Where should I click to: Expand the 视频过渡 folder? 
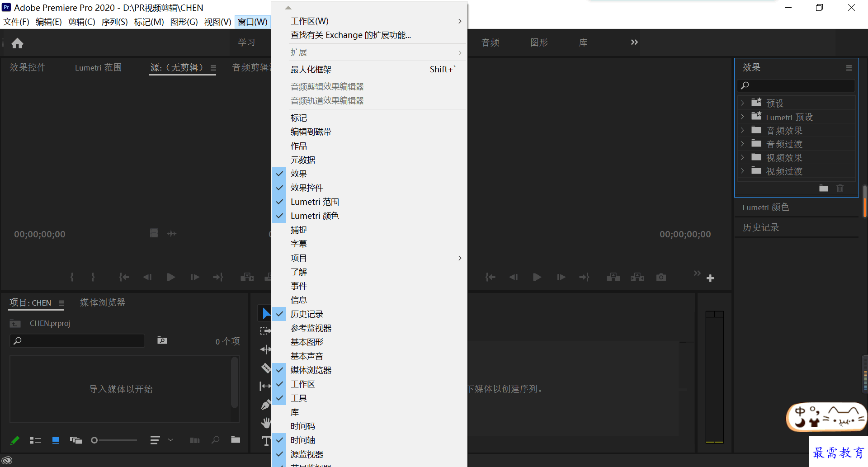pyautogui.click(x=742, y=171)
